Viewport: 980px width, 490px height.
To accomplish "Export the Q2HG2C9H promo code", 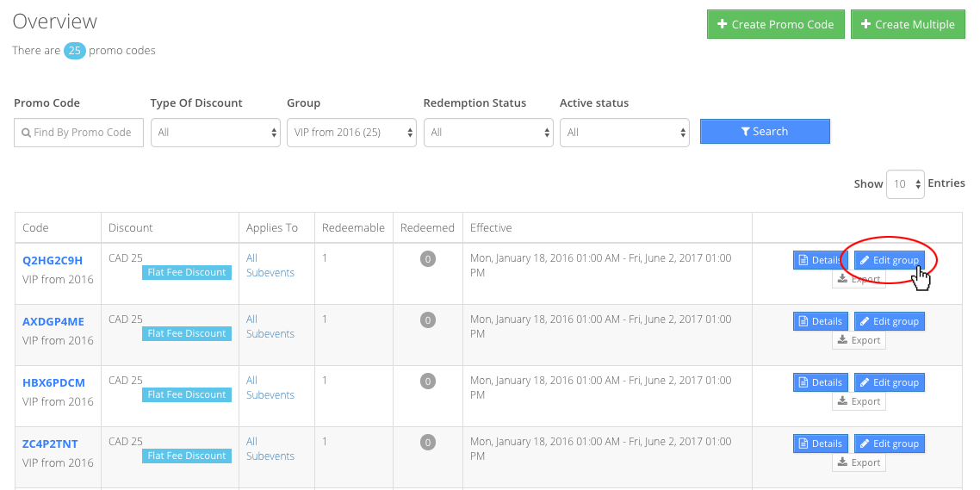I will (859, 280).
